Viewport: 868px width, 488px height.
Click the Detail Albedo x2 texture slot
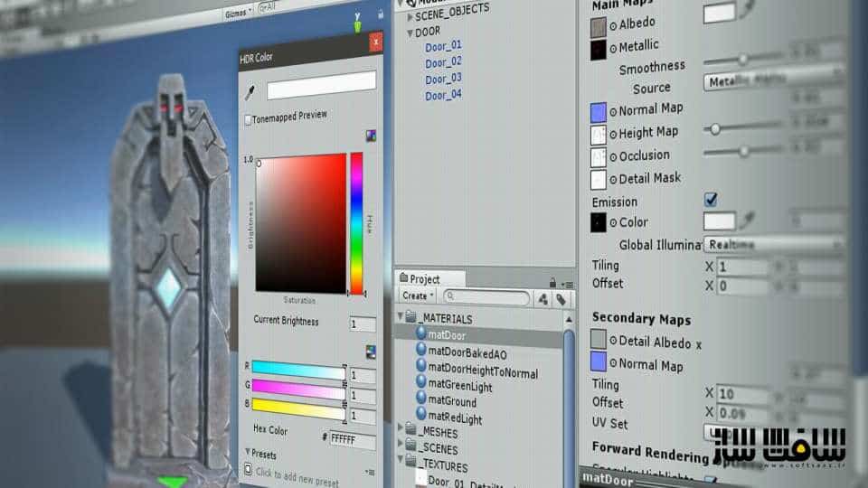(x=598, y=339)
